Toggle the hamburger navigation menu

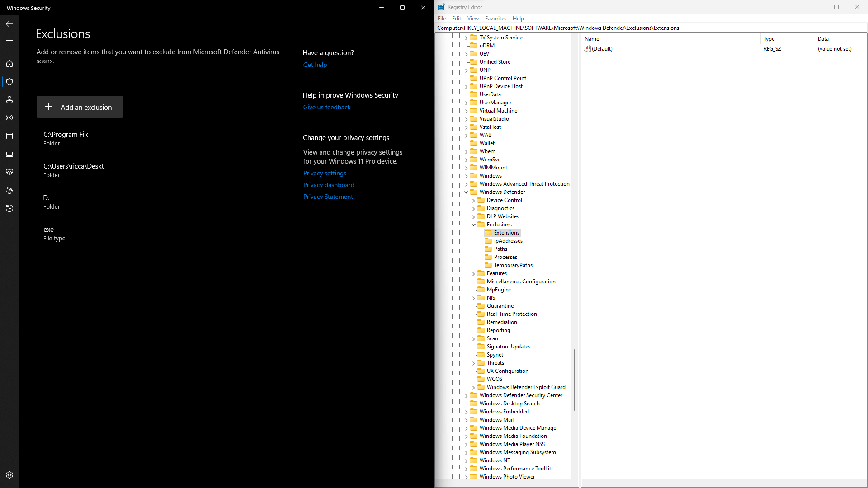coord(9,42)
